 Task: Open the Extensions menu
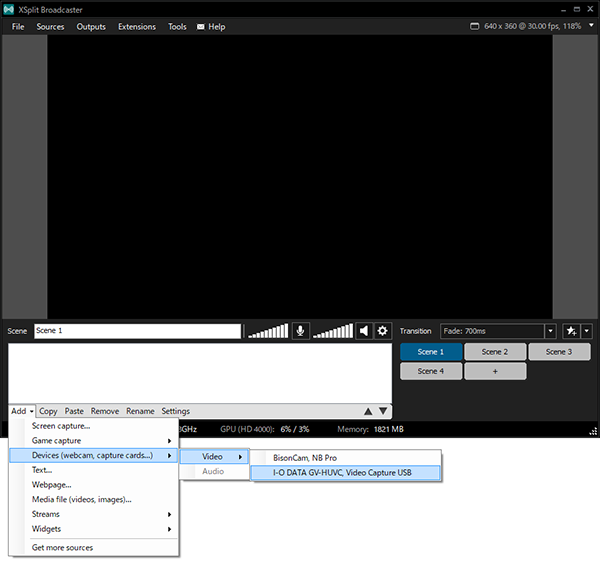137,27
